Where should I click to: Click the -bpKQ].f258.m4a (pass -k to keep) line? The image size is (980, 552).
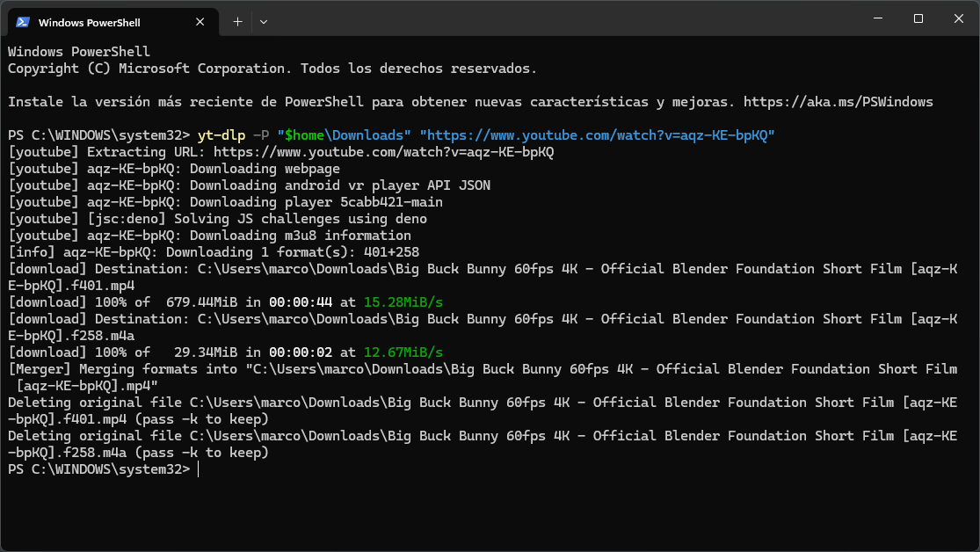(x=138, y=453)
